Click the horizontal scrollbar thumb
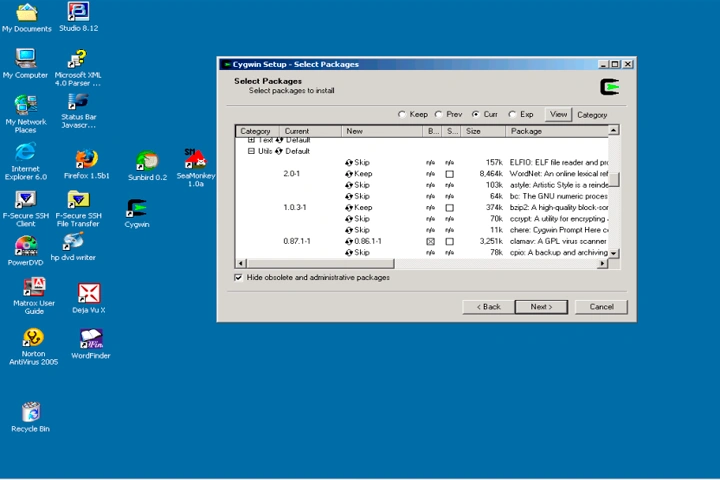720x480 pixels. click(x=320, y=264)
